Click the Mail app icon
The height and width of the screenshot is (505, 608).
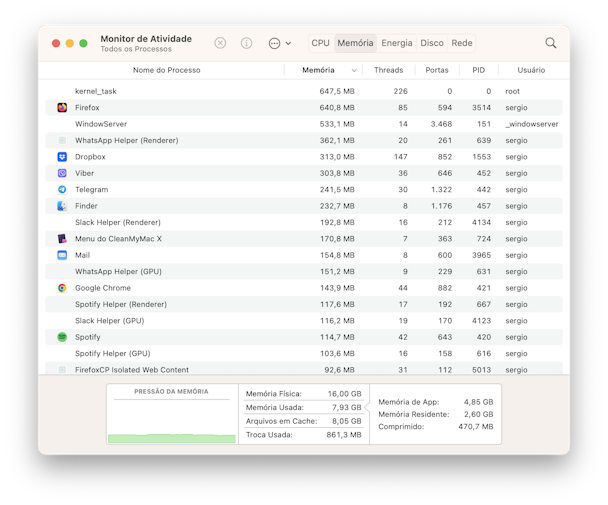(x=62, y=255)
